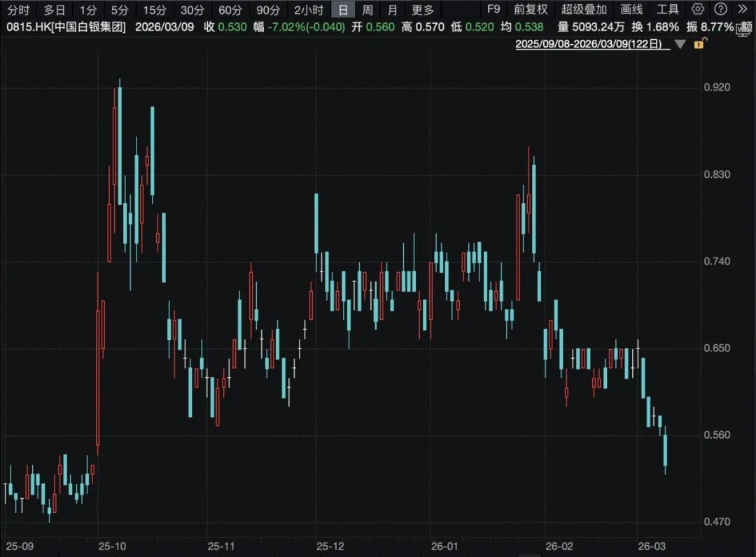The height and width of the screenshot is (557, 756).
Task: Open the 前复权 adjustment options
Action: point(531,9)
